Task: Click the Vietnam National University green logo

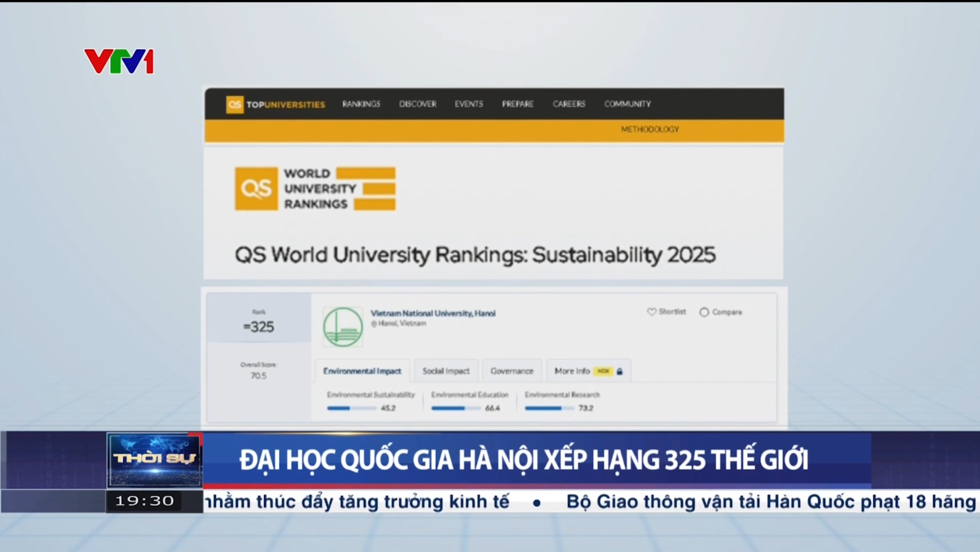Action: tap(343, 327)
